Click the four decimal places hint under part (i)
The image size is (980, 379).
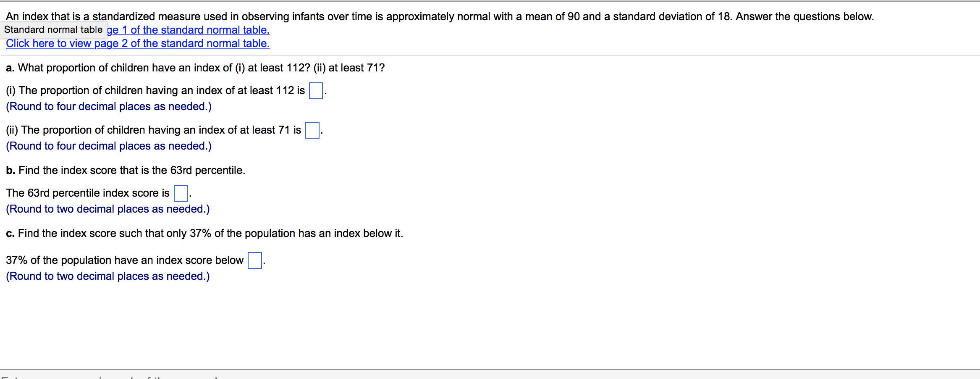tap(109, 107)
